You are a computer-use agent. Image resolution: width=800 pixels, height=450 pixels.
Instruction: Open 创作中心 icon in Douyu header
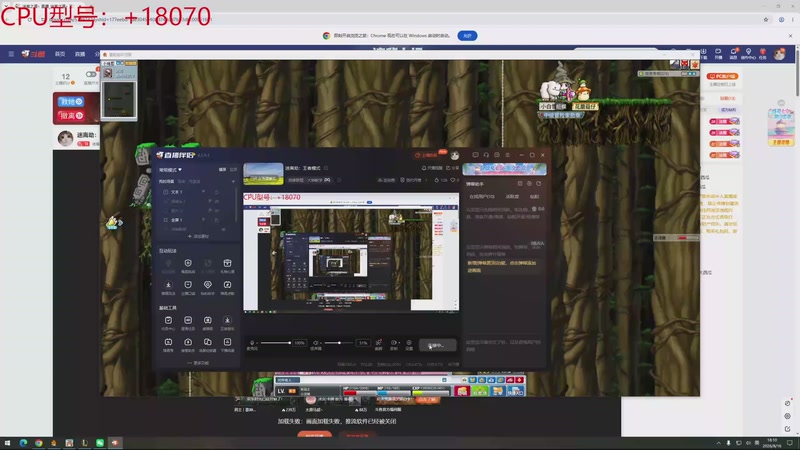(x=748, y=54)
